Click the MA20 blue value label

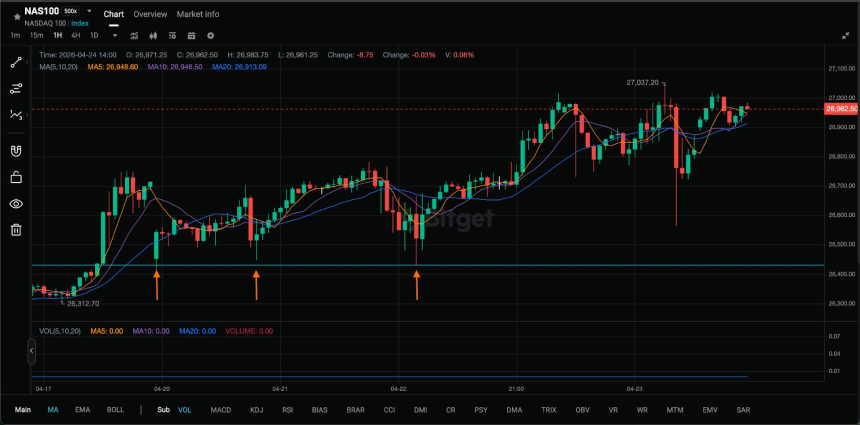click(239, 67)
